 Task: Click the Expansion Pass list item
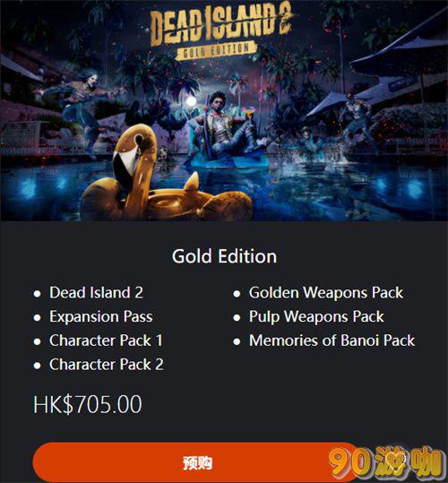pyautogui.click(x=101, y=316)
